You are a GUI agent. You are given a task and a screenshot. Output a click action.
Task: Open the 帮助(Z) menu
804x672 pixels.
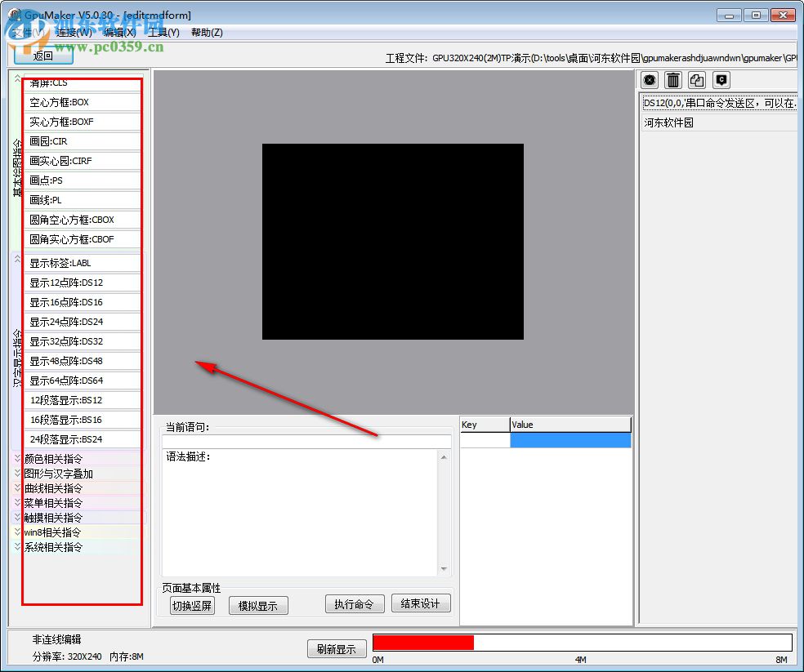tap(207, 32)
